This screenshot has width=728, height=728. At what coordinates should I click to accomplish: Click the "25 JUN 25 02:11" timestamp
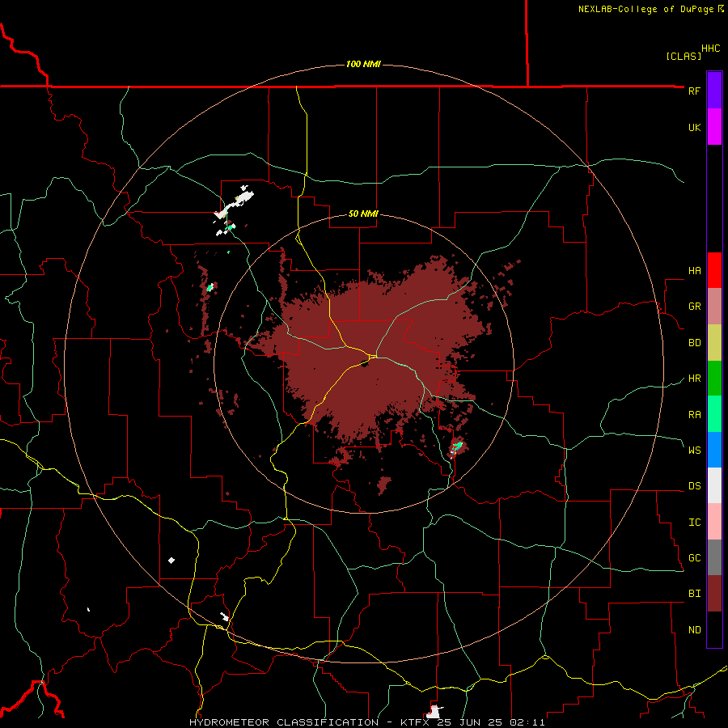(492, 722)
